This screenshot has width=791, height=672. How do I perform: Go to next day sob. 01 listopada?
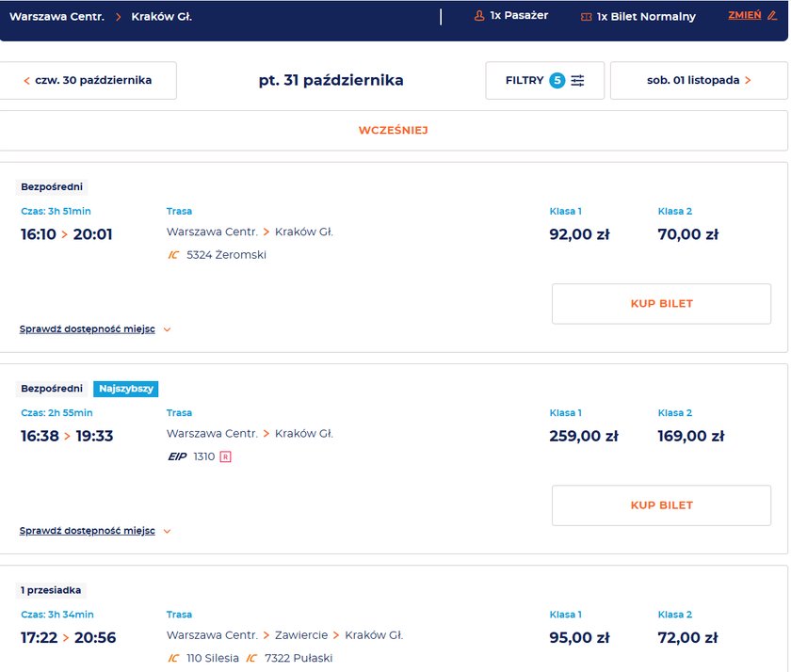pyautogui.click(x=699, y=81)
